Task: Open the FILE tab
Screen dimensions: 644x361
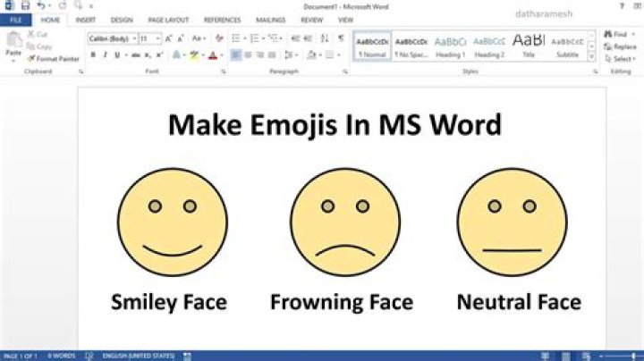Action: [15, 20]
